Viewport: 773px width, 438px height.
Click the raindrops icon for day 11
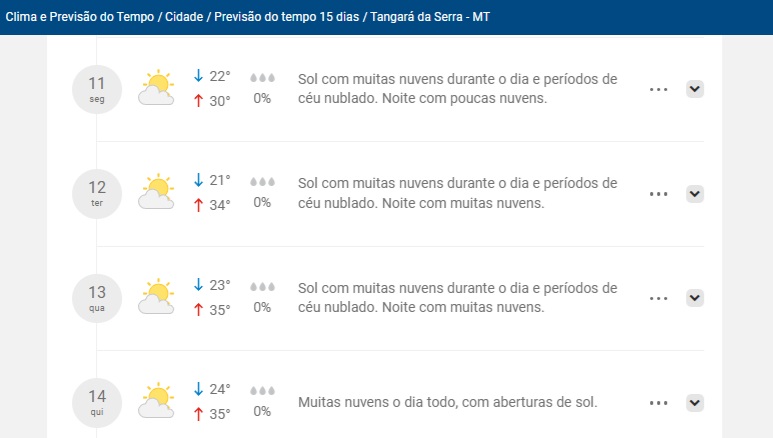click(262, 78)
